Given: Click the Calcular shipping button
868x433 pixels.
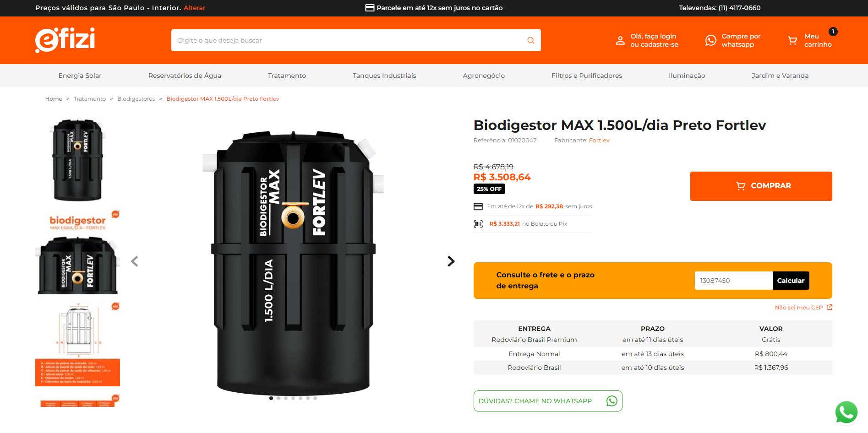Looking at the screenshot, I should [791, 281].
